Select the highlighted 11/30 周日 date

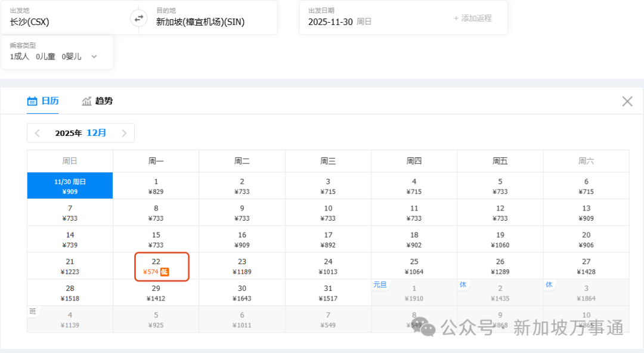(x=69, y=185)
